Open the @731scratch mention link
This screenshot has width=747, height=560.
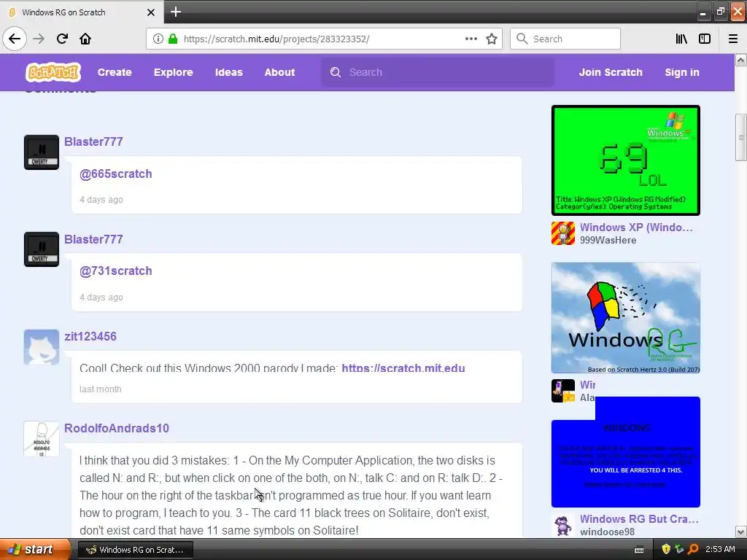(116, 271)
